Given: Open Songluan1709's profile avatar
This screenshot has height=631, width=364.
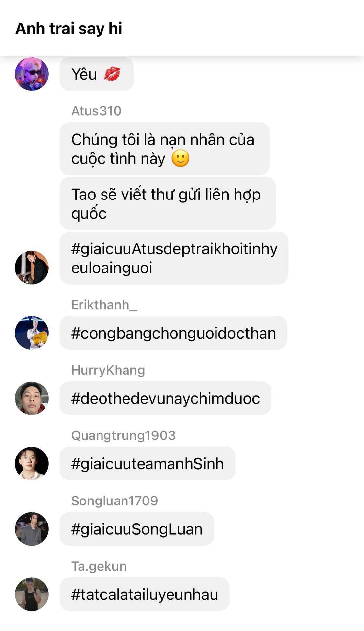Looking at the screenshot, I should 32,529.
